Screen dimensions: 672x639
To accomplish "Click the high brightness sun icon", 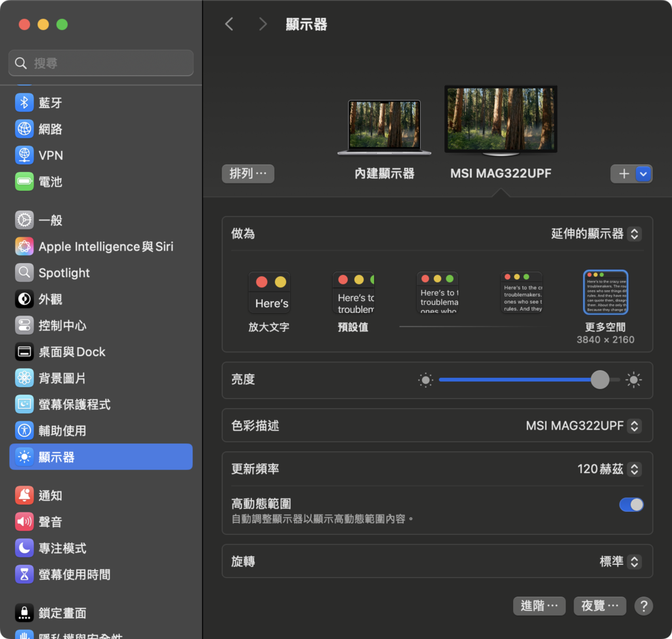I will point(633,380).
